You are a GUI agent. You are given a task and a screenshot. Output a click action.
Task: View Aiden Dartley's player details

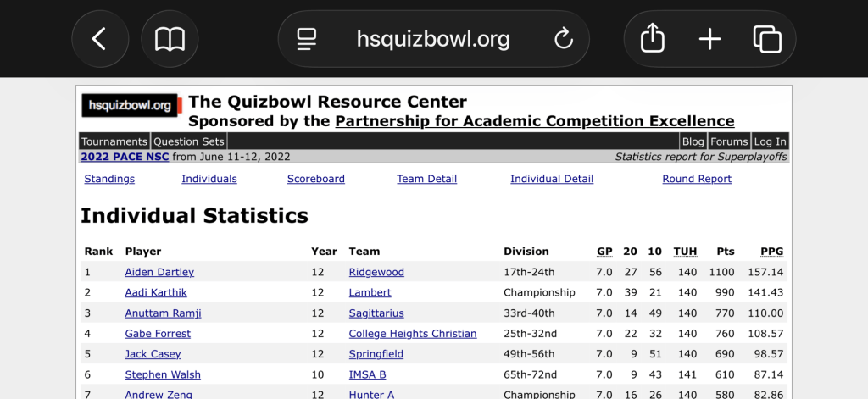click(x=159, y=272)
